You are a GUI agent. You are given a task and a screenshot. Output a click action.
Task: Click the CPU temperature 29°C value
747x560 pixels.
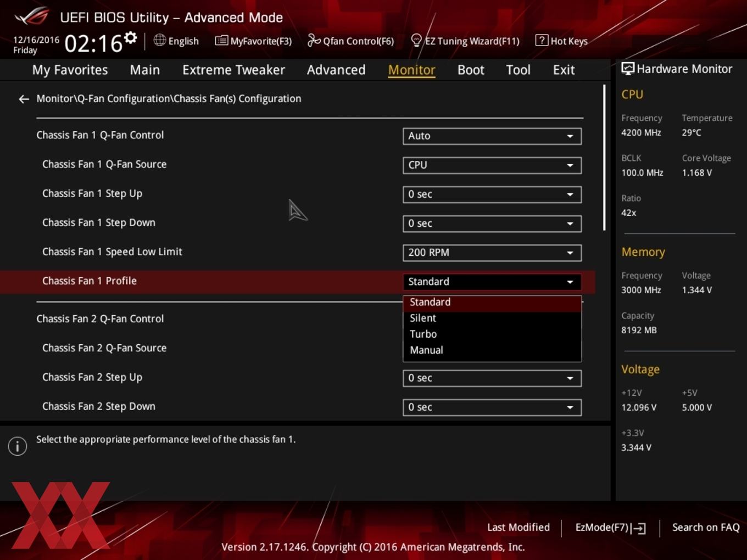[692, 132]
